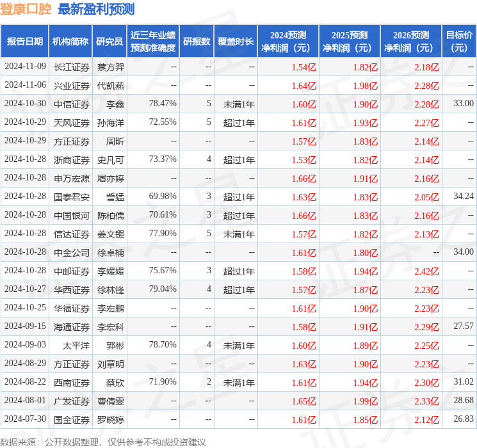Image resolution: width=477 pixels, height=448 pixels.
Task: Click 2026 forecast 2.05亿
Action: pyautogui.click(x=427, y=197)
